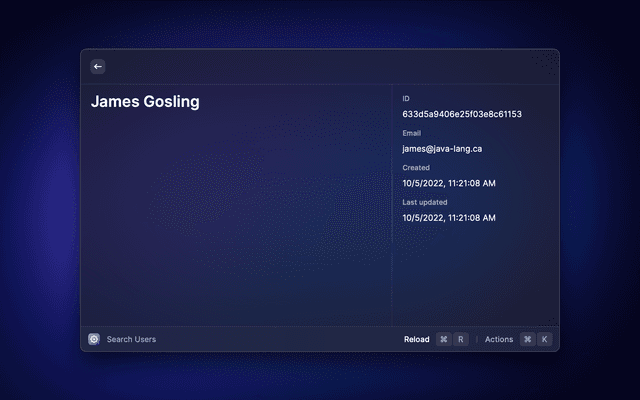Click the Search Users command title

[x=131, y=339]
